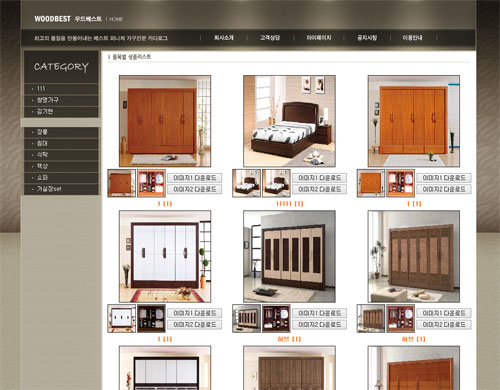Viewport: 500px width, 390px height.
Task: View open-wardrobe interior thumbnail under first product
Action: click(x=151, y=183)
